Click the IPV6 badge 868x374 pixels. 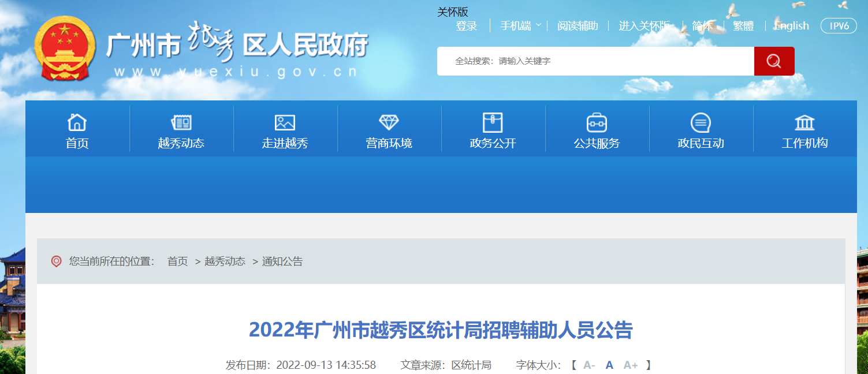click(x=839, y=26)
